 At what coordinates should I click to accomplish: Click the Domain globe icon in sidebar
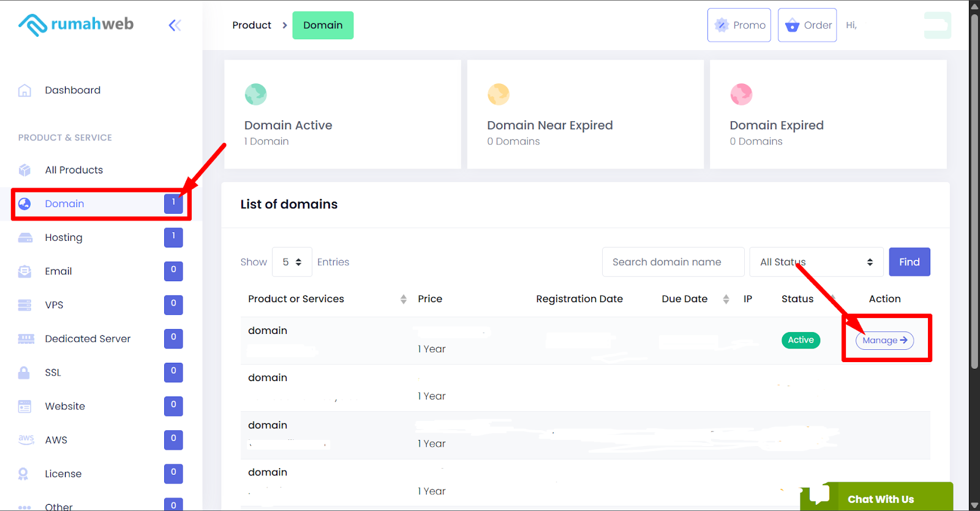(24, 204)
